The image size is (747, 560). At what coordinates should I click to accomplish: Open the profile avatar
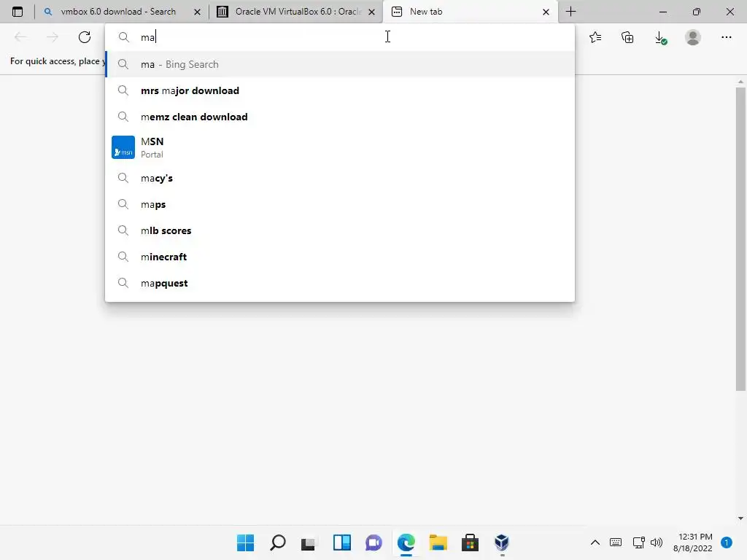pos(693,37)
